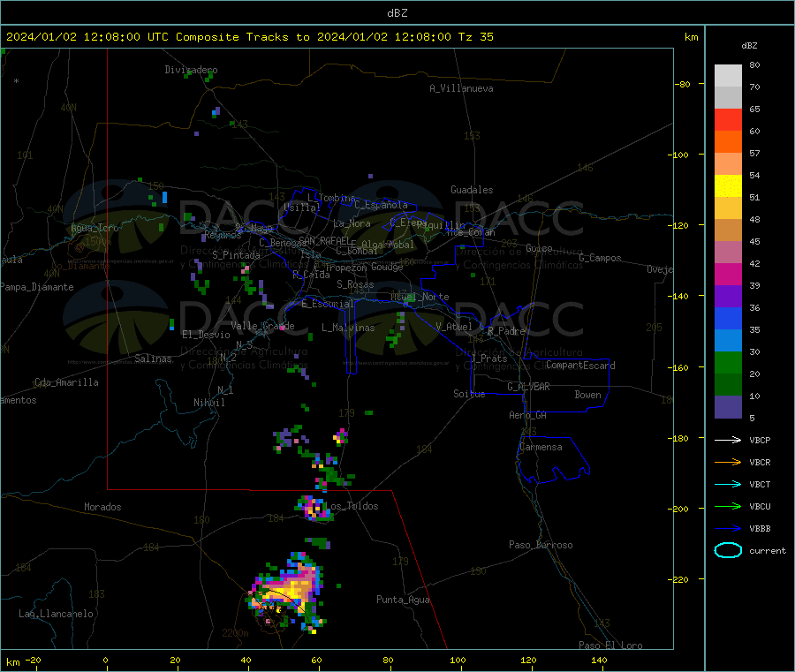Click the 100 km horizontal axis tick label
This screenshot has width=795, height=672.
click(458, 661)
